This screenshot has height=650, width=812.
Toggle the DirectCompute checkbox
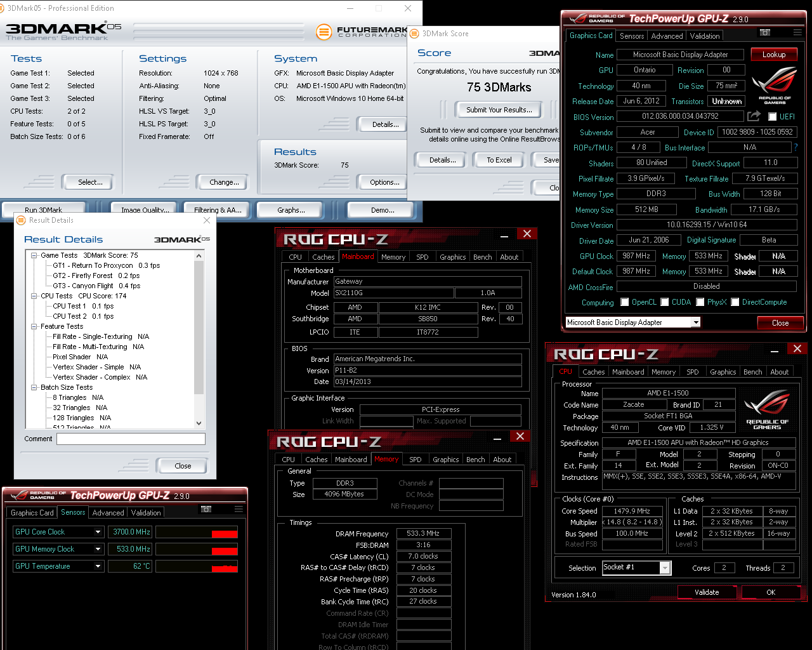tap(735, 302)
